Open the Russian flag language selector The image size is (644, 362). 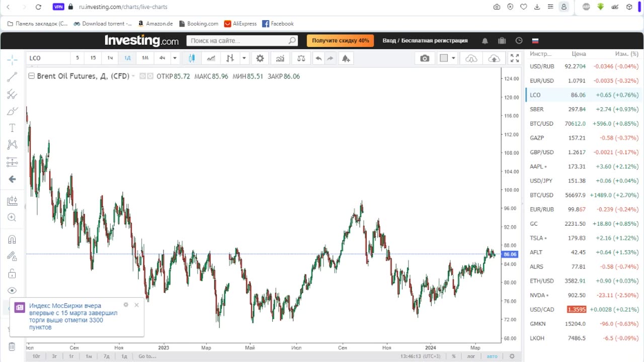[535, 41]
